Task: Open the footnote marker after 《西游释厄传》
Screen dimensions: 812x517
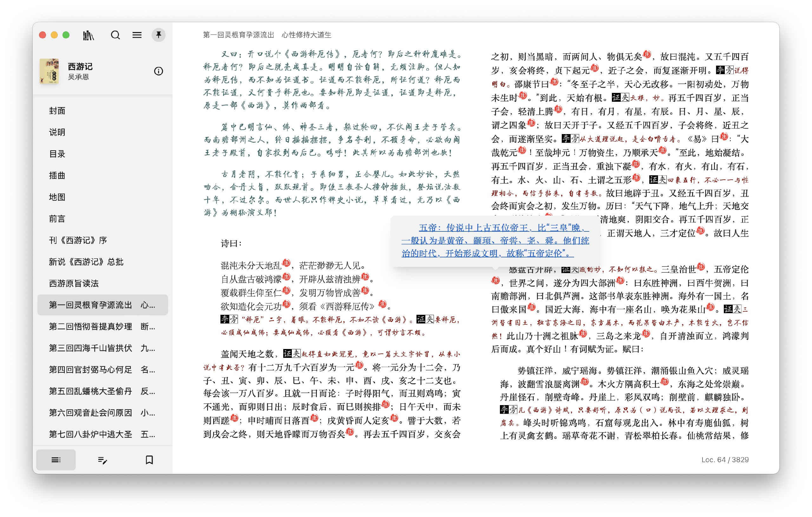Action: (383, 304)
